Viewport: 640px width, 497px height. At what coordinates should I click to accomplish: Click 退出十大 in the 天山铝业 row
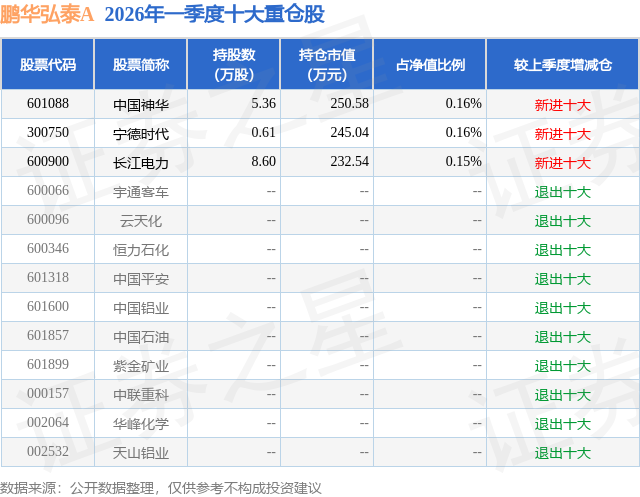tap(563, 453)
